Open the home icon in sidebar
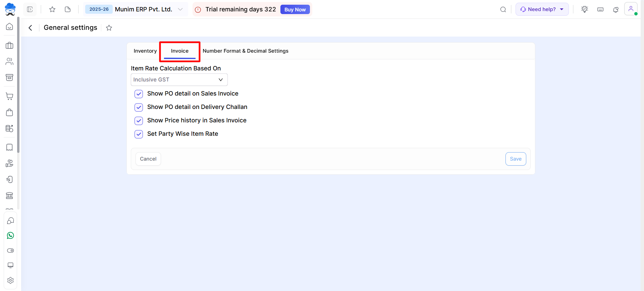This screenshot has height=291, width=644. [10, 27]
